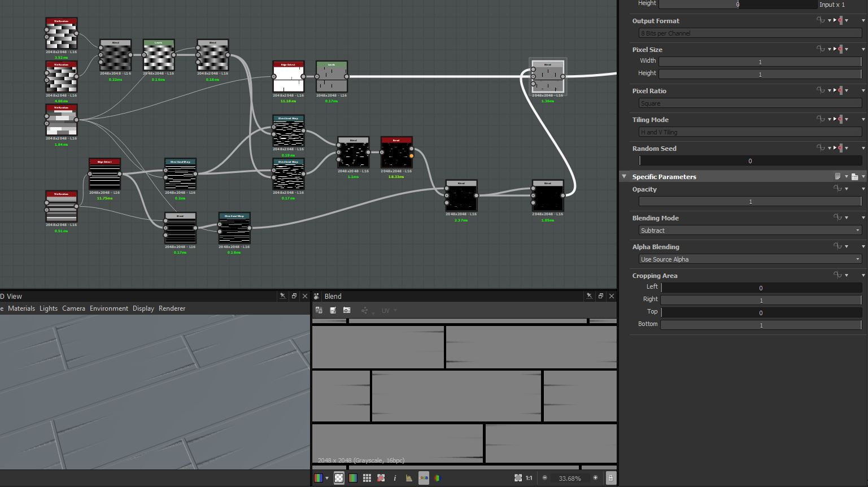Open the Renderer menu in 3D View
868x487 pixels.
click(x=172, y=308)
